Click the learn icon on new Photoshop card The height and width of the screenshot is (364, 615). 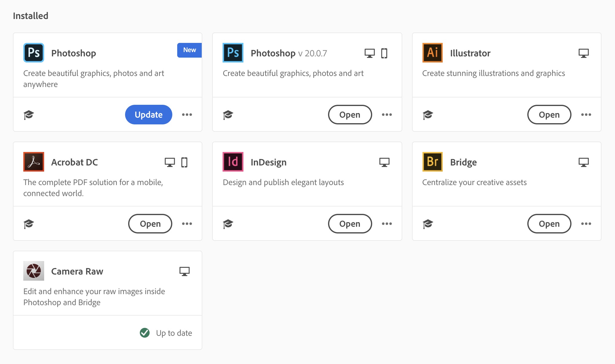pos(29,115)
